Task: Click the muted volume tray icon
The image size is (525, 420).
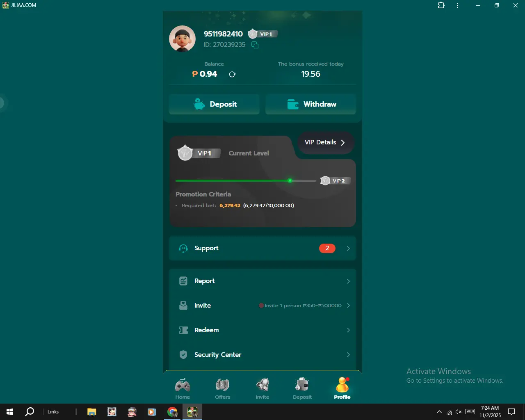Action: pyautogui.click(x=459, y=412)
